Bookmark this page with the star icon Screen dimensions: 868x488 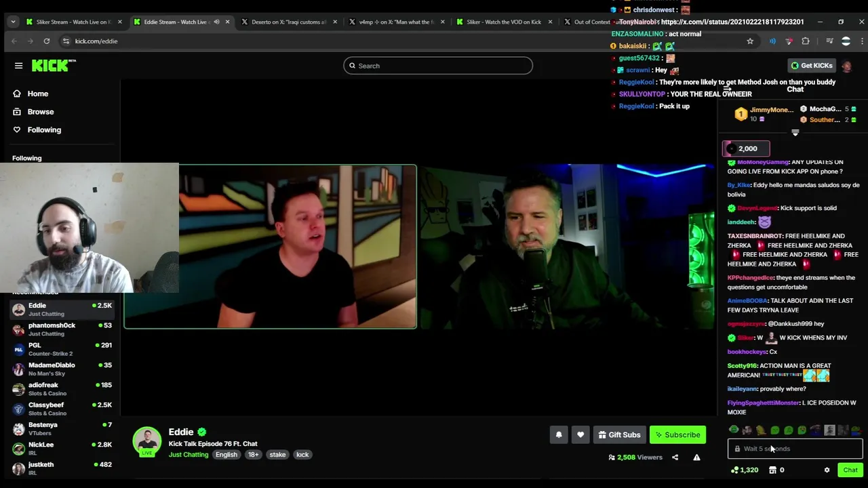point(750,41)
